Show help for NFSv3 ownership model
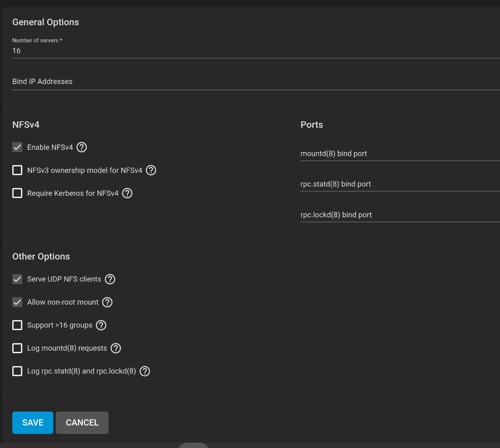This screenshot has height=448, width=500. (151, 170)
